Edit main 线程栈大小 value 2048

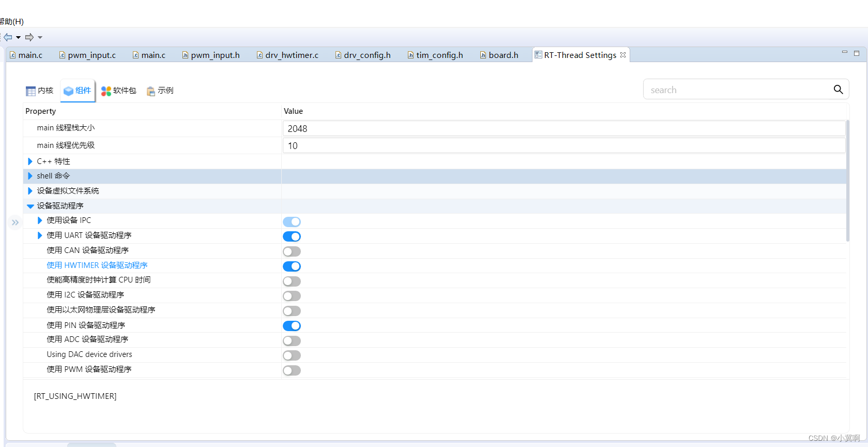(x=564, y=128)
